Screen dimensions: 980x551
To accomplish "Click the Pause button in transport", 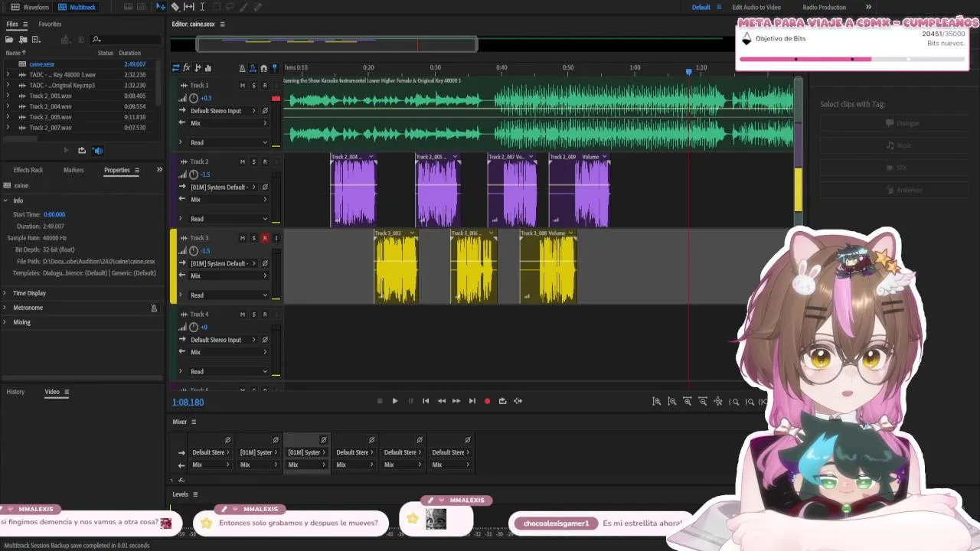I will [410, 401].
